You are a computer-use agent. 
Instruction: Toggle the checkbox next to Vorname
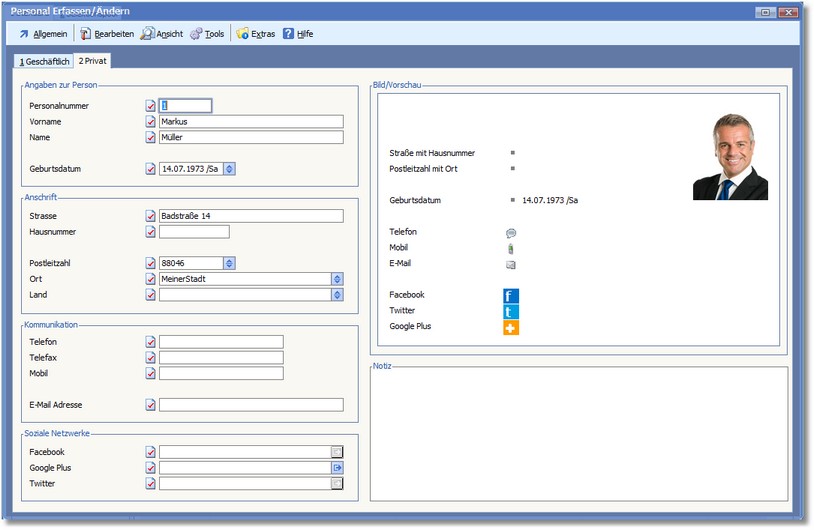click(x=151, y=122)
